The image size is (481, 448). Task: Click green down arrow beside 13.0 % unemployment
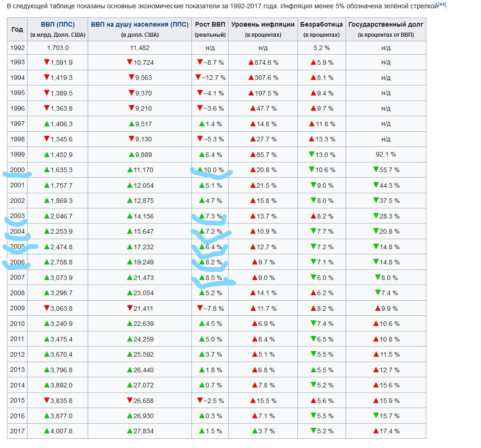(x=312, y=154)
